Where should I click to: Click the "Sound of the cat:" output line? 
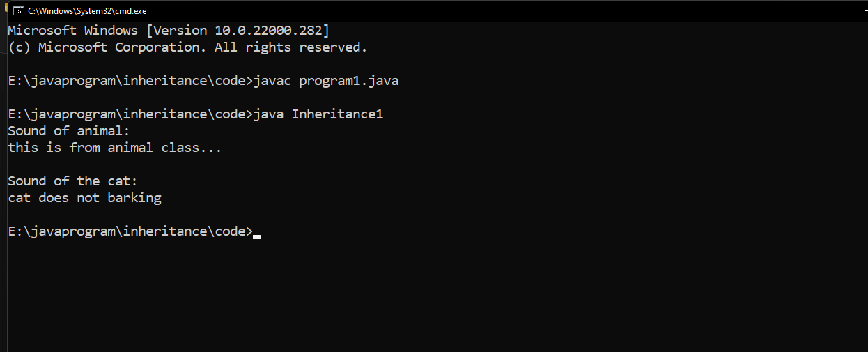tap(73, 181)
